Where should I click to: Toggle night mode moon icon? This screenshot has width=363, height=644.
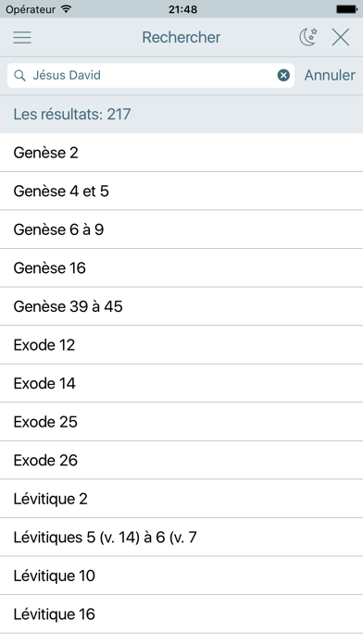point(308,37)
